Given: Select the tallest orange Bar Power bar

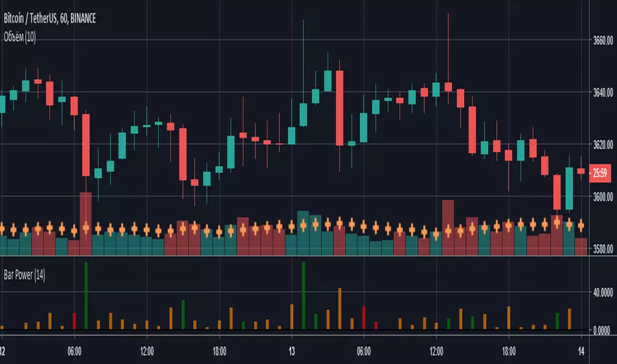Looking at the screenshot, I should point(339,308).
